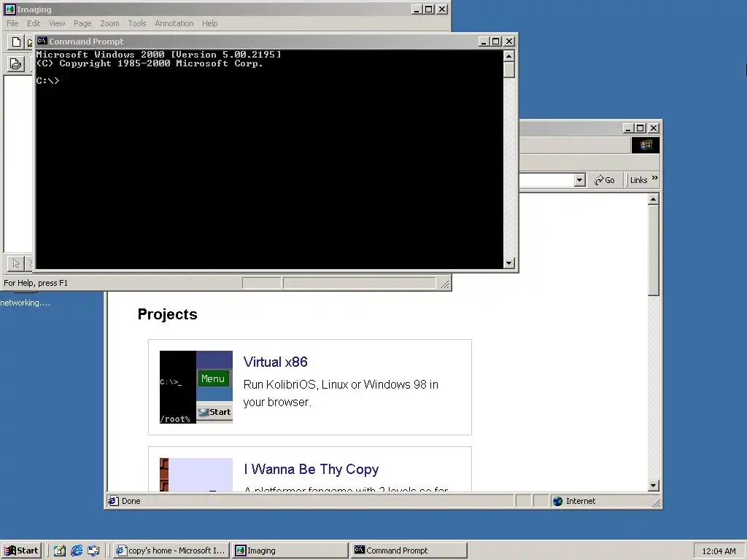Click the Virtual x86 project thumbnail
The image size is (747, 560).
(x=196, y=387)
